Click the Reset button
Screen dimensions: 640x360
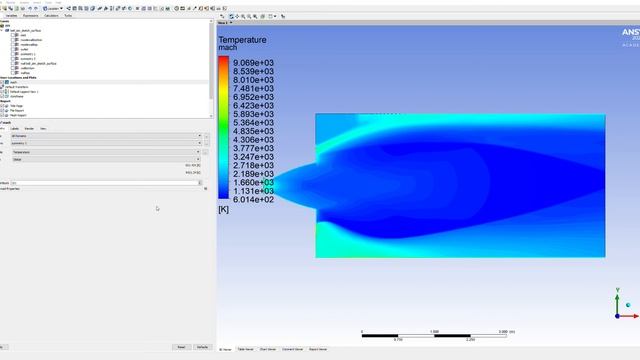(181, 347)
